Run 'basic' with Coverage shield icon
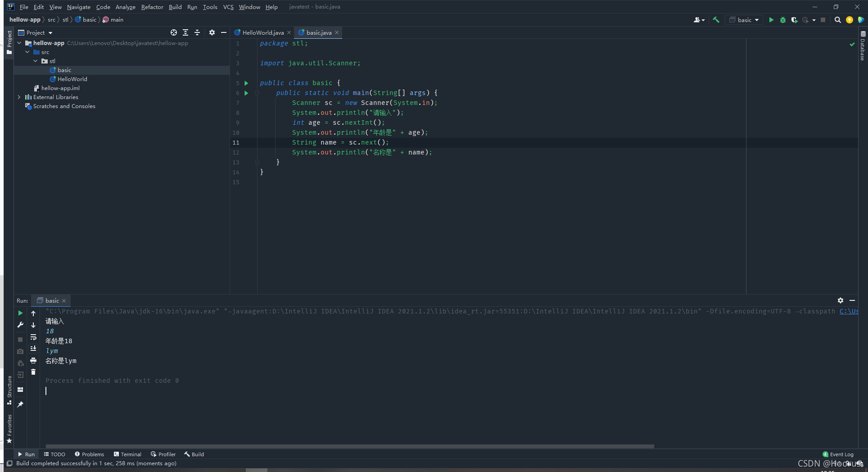The width and height of the screenshot is (868, 472). tap(794, 20)
